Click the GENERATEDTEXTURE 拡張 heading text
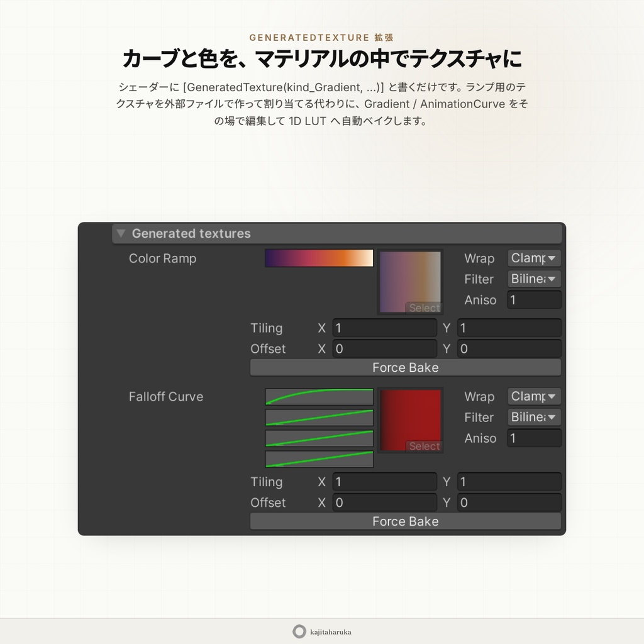This screenshot has height=644, width=644. point(321,37)
